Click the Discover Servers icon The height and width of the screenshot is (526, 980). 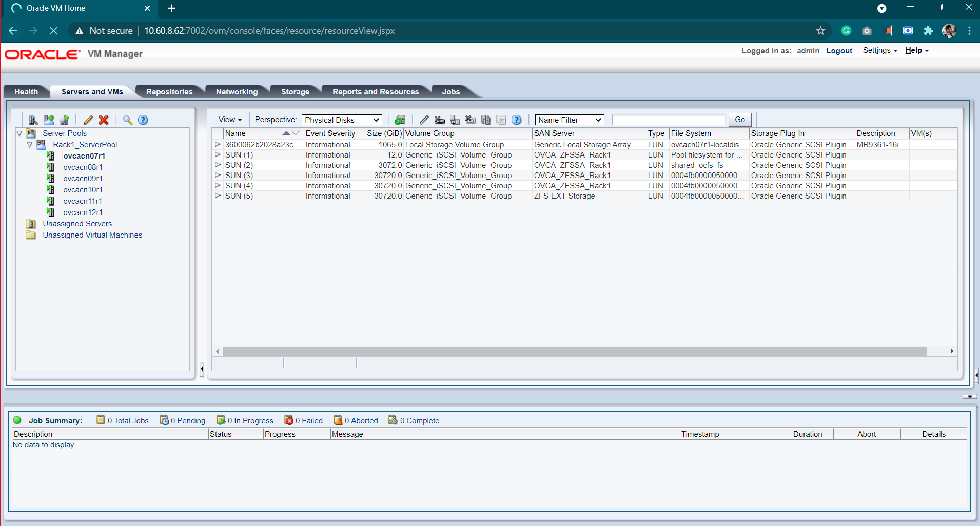(x=33, y=120)
